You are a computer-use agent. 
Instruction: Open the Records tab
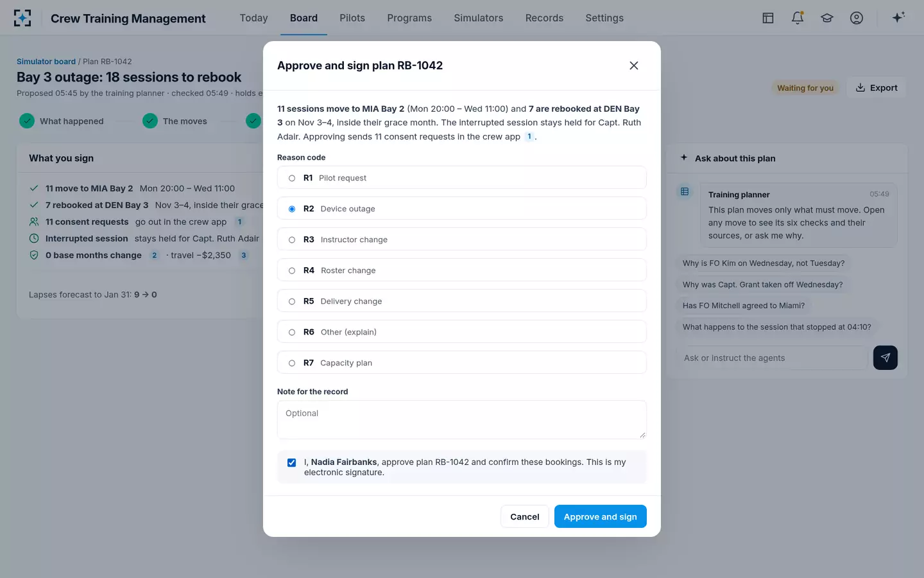coord(544,18)
